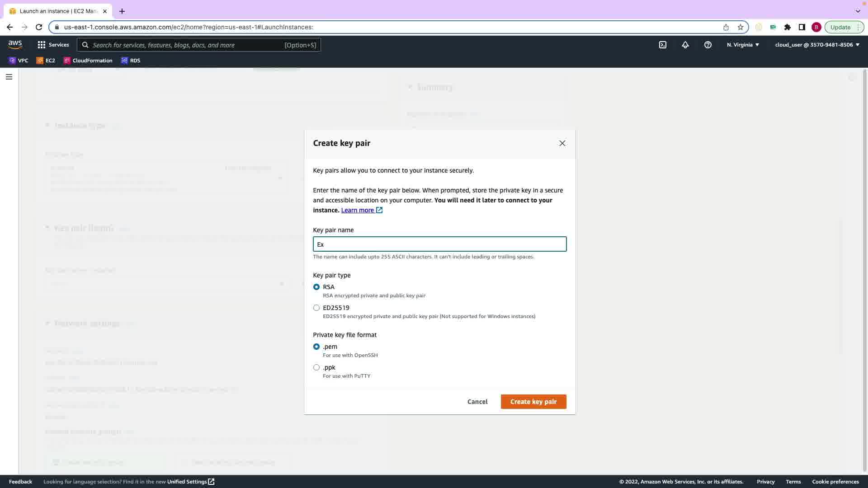The image size is (868, 488).
Task: Open the side navigation hamburger menu
Action: point(9,77)
